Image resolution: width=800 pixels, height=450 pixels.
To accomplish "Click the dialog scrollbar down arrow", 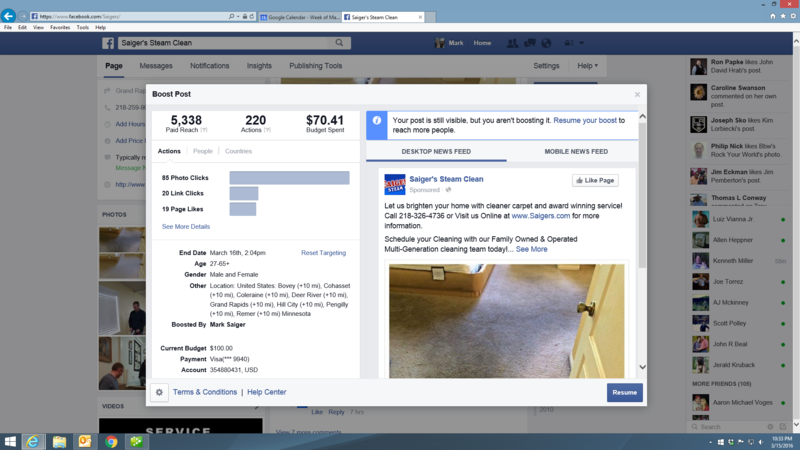I will pyautogui.click(x=642, y=367).
